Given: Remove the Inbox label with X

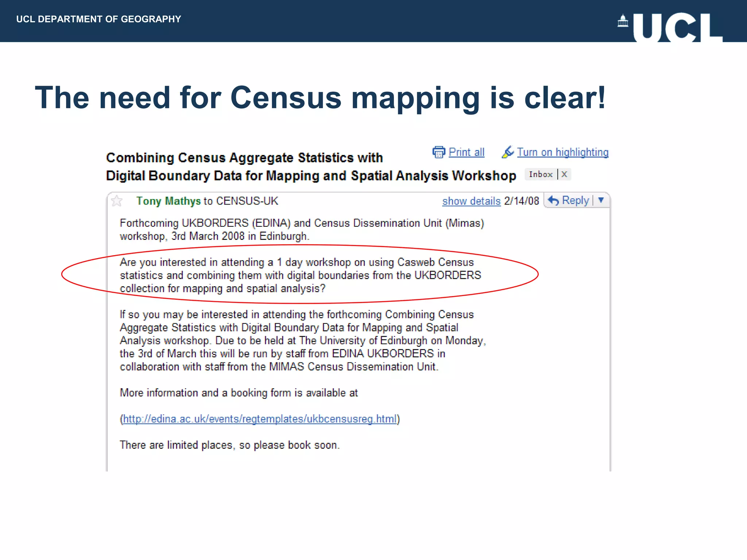Looking at the screenshot, I should [564, 174].
